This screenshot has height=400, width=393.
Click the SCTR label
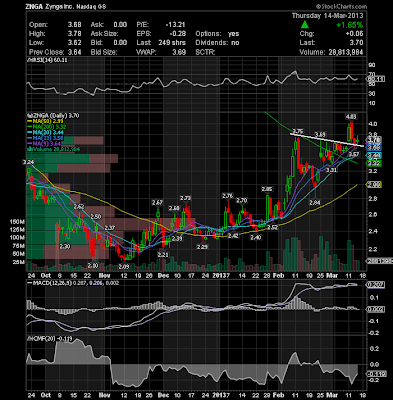[x=205, y=52]
